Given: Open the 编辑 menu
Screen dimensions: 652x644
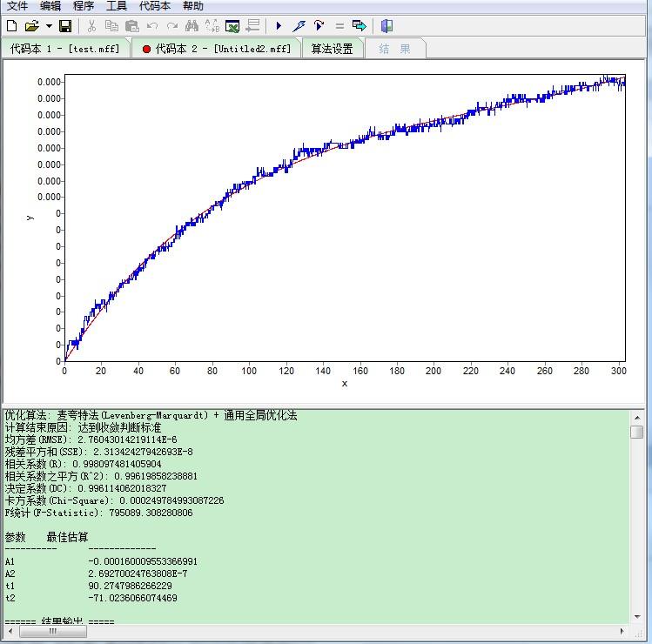Looking at the screenshot, I should [50, 6].
